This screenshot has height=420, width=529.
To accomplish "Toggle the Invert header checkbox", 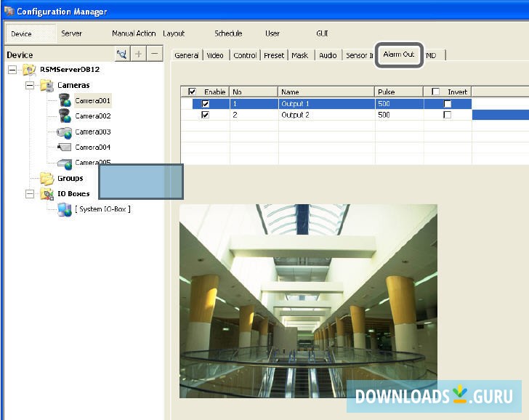I will click(x=435, y=92).
